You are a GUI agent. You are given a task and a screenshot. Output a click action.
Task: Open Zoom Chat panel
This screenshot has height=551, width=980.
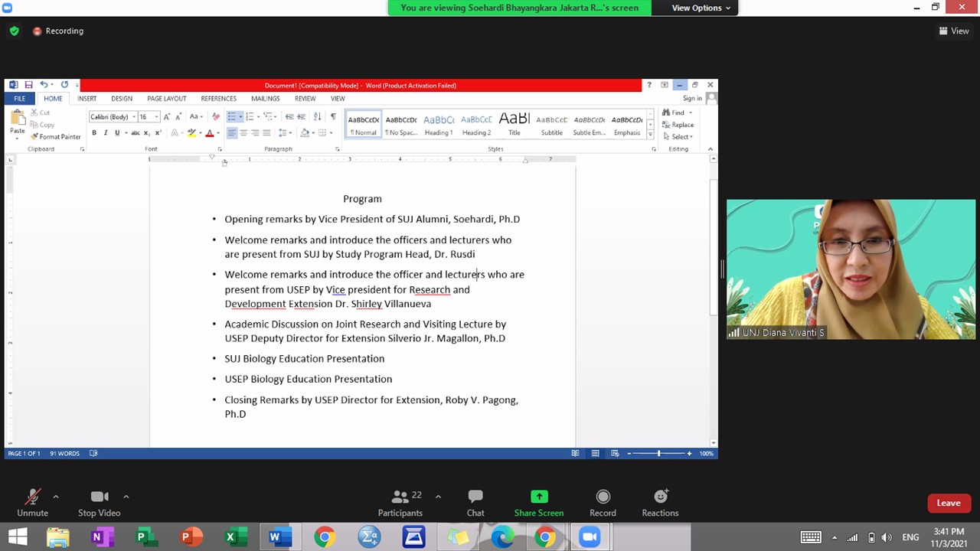click(475, 503)
